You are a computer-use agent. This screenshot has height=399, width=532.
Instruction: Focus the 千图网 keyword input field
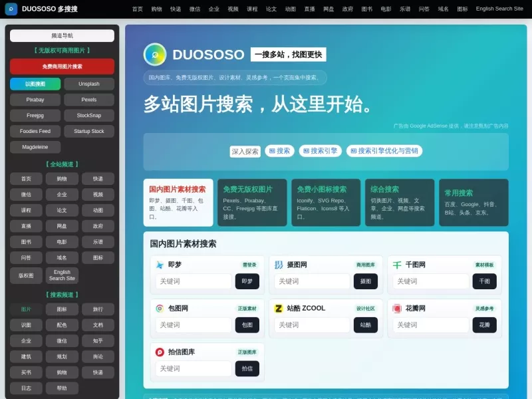pyautogui.click(x=431, y=281)
